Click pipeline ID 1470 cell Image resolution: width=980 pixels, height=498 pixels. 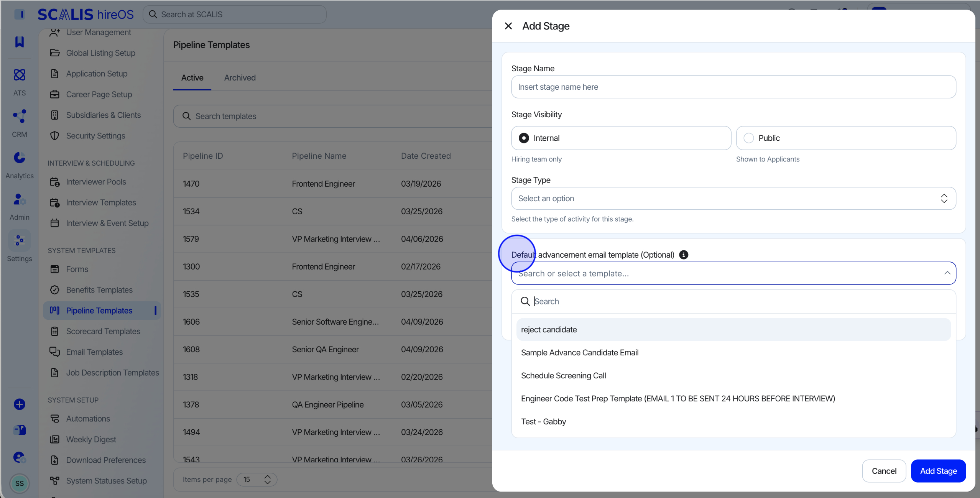[x=191, y=184]
